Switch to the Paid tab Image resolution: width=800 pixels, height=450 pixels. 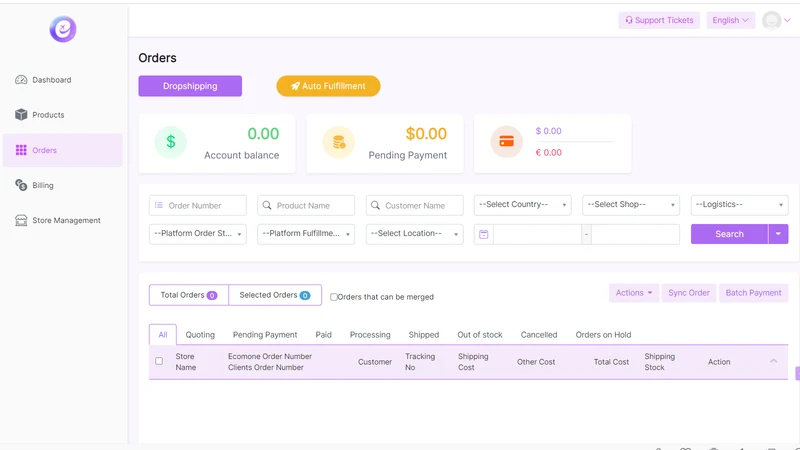click(x=323, y=335)
